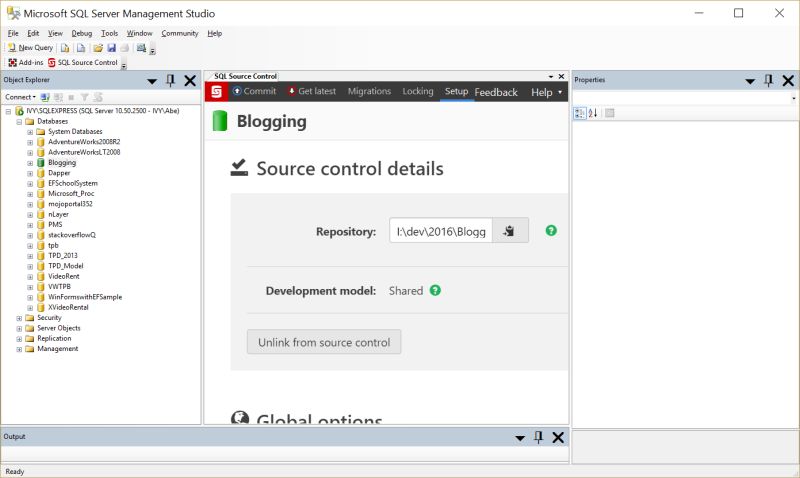Click the copy repository path button
Viewport: 800px width, 478px height.
coord(510,231)
